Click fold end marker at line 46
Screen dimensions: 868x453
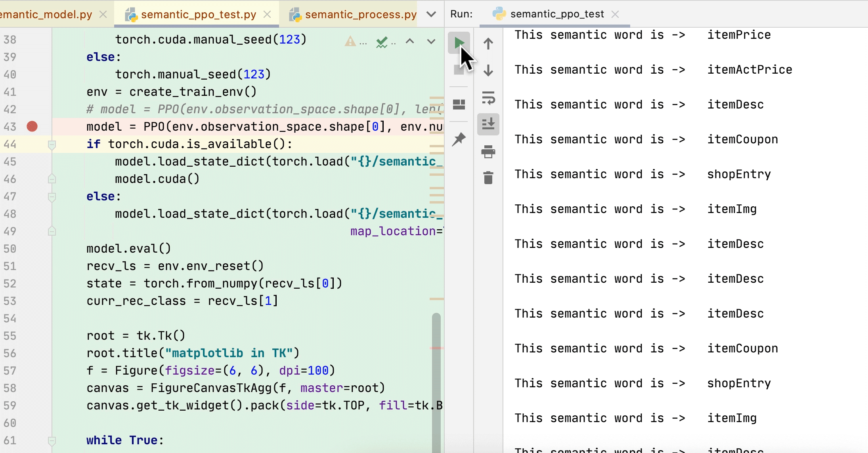[x=52, y=179]
